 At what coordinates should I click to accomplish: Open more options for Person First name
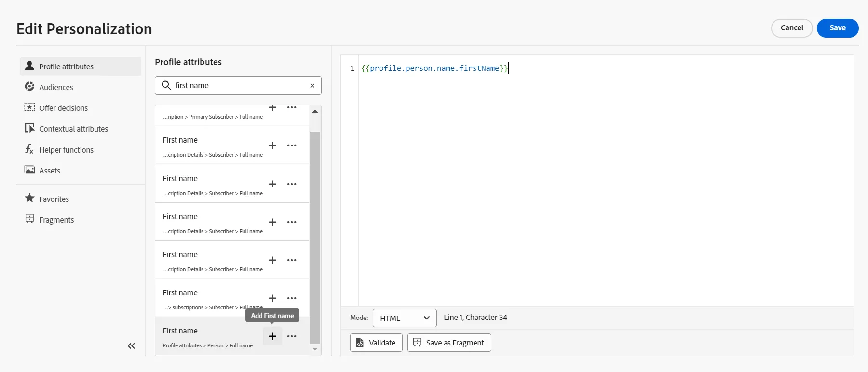click(x=292, y=336)
